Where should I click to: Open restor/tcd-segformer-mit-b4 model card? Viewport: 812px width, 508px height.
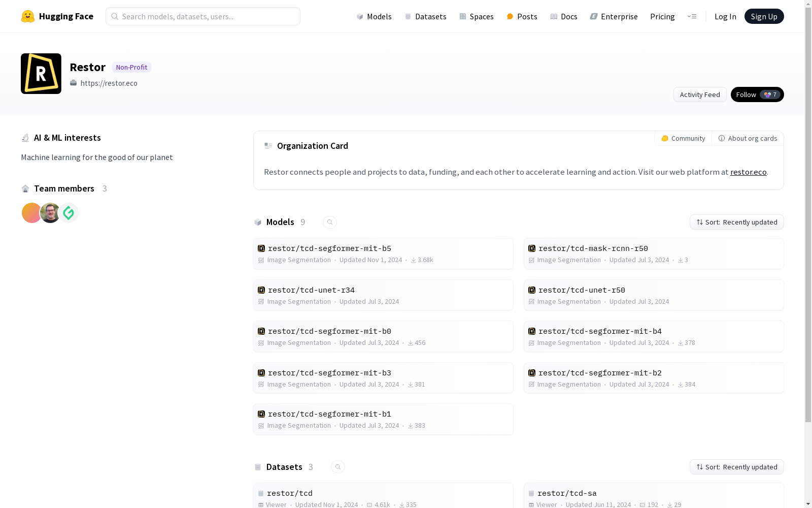[x=654, y=336]
